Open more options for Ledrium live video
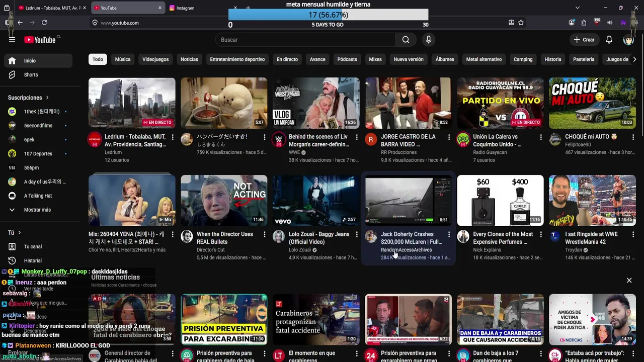The image size is (644, 362). coord(173,137)
